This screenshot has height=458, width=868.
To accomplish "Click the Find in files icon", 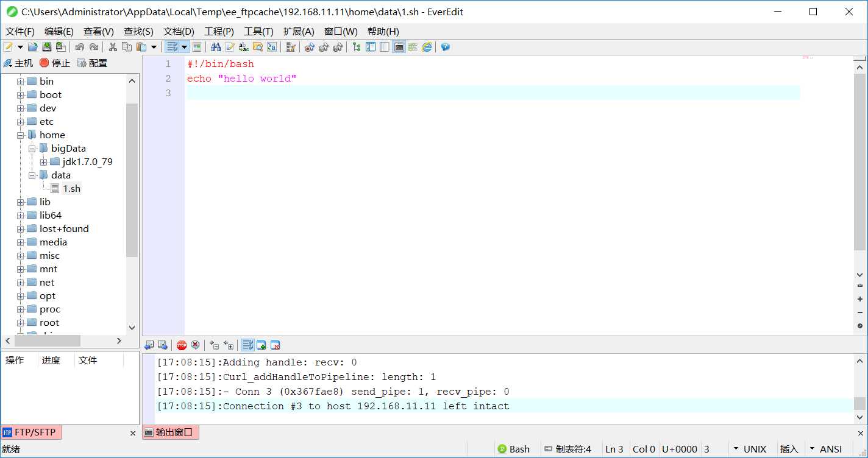I will point(258,47).
